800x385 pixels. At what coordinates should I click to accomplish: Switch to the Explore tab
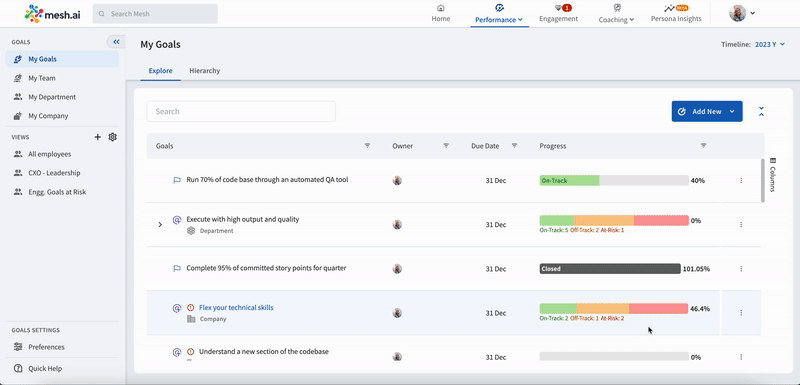160,71
